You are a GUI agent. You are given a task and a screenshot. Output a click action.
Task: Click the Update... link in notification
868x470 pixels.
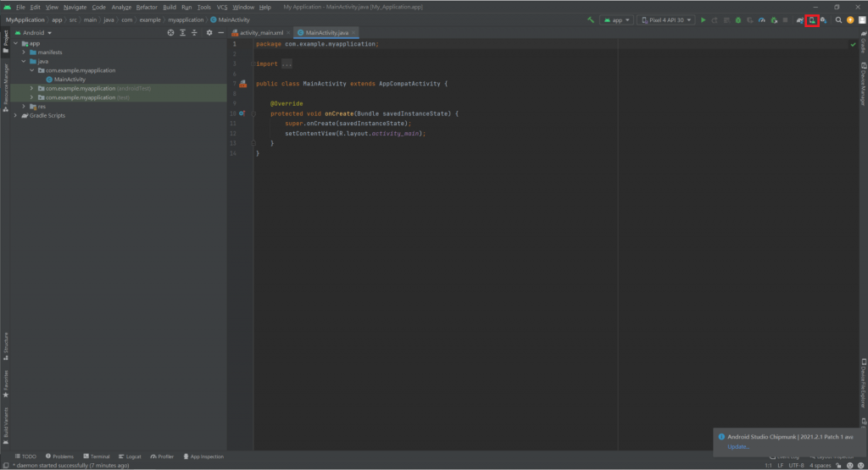738,446
